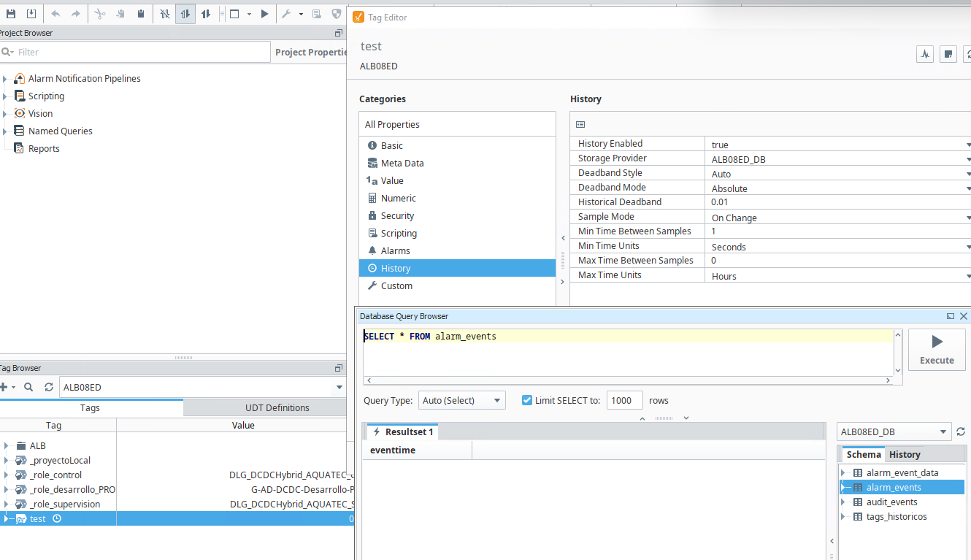971x560 pixels.
Task: Expand the ALB tag folder
Action: [x=6, y=446]
